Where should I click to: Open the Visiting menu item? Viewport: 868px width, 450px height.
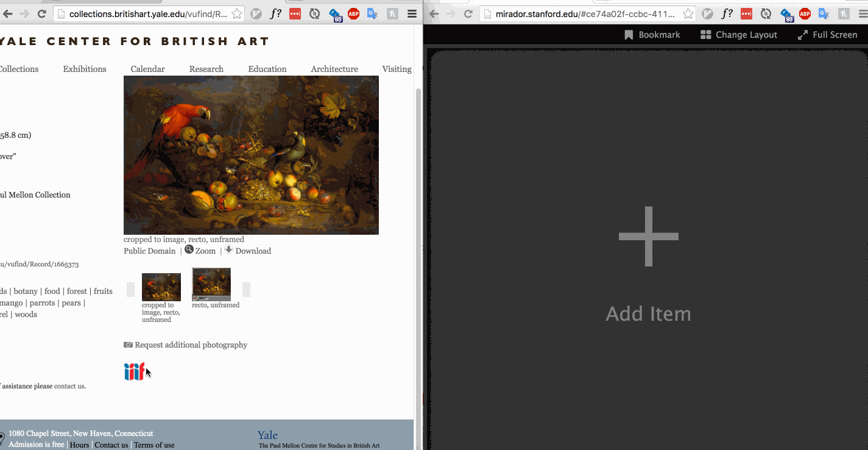click(397, 69)
